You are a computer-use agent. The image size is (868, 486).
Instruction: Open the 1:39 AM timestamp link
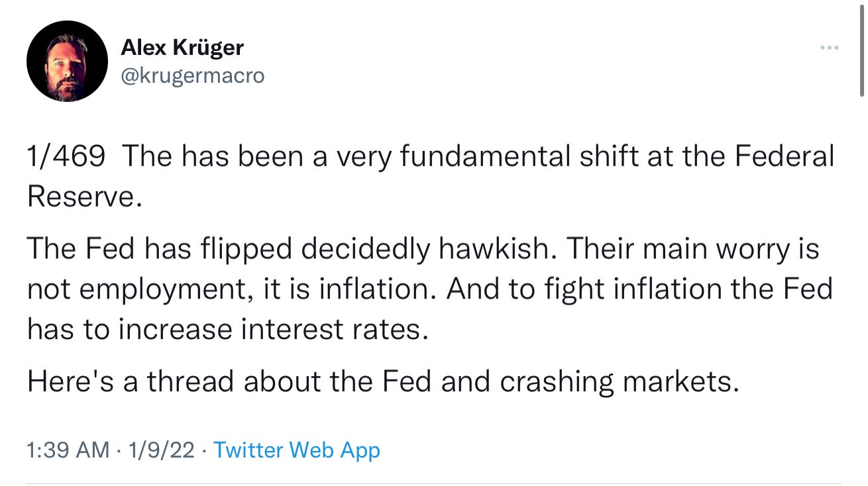pyautogui.click(x=68, y=451)
